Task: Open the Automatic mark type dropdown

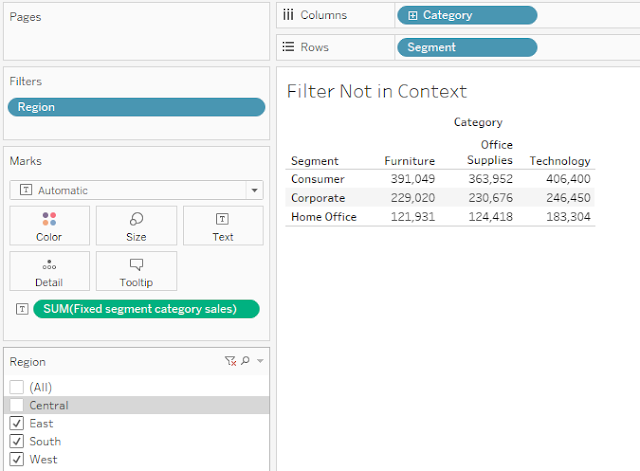Action: pos(254,190)
